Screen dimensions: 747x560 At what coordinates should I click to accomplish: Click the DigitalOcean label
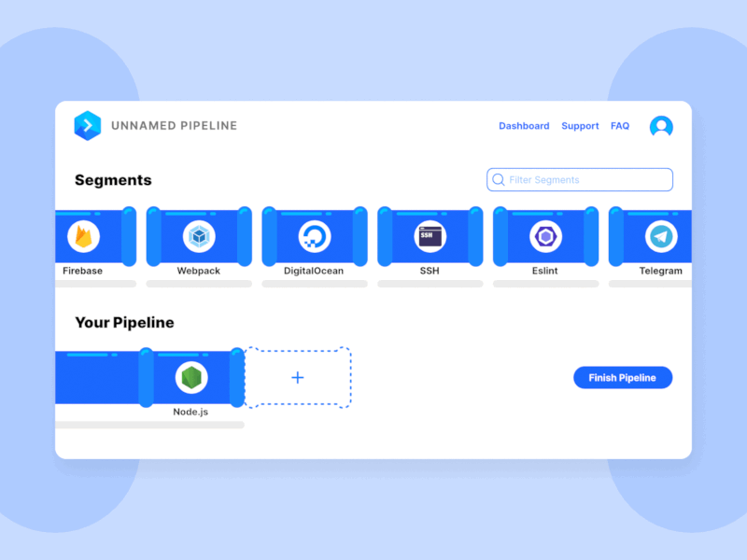click(314, 271)
